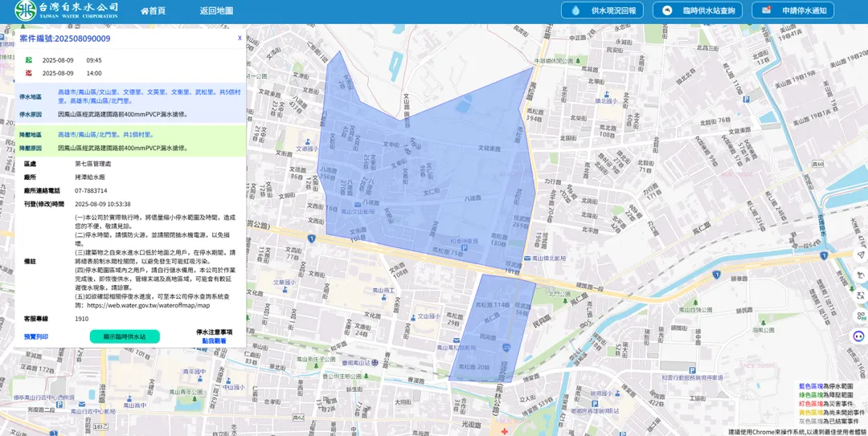868x436 pixels.
Task: Click the wateroffmap URL in remarks
Action: coord(148,305)
